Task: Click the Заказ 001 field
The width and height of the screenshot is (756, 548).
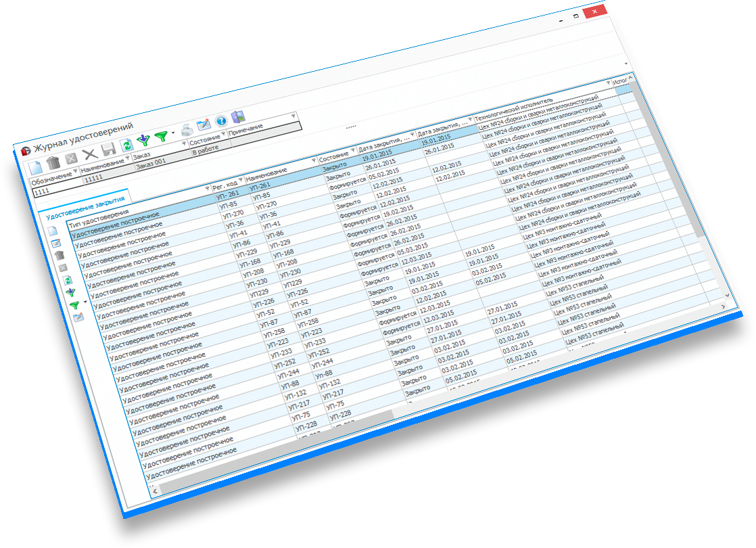Action: [163, 160]
